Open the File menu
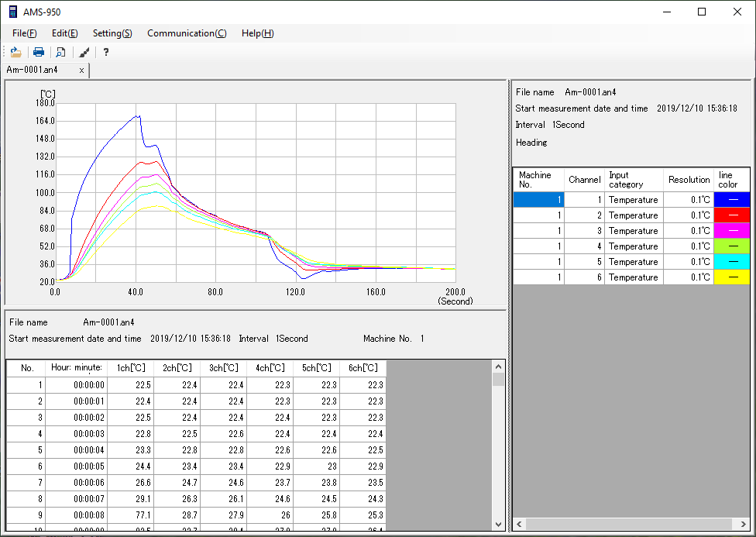The height and width of the screenshot is (537, 756). 24,33
